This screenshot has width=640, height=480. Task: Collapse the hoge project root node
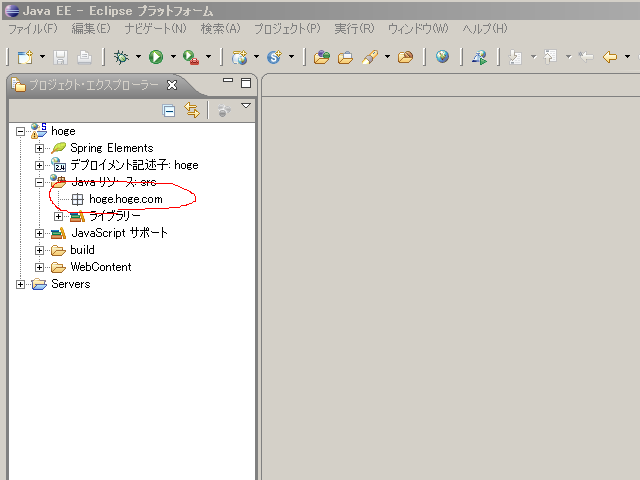(21, 131)
